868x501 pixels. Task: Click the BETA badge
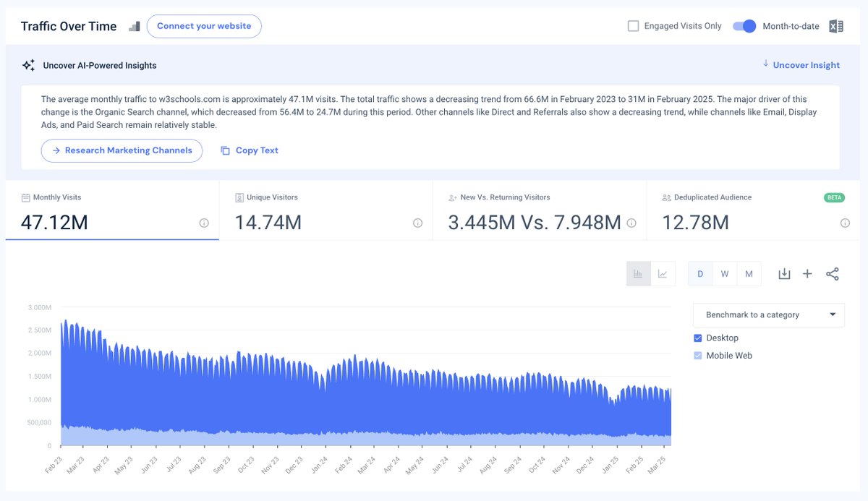coord(834,197)
